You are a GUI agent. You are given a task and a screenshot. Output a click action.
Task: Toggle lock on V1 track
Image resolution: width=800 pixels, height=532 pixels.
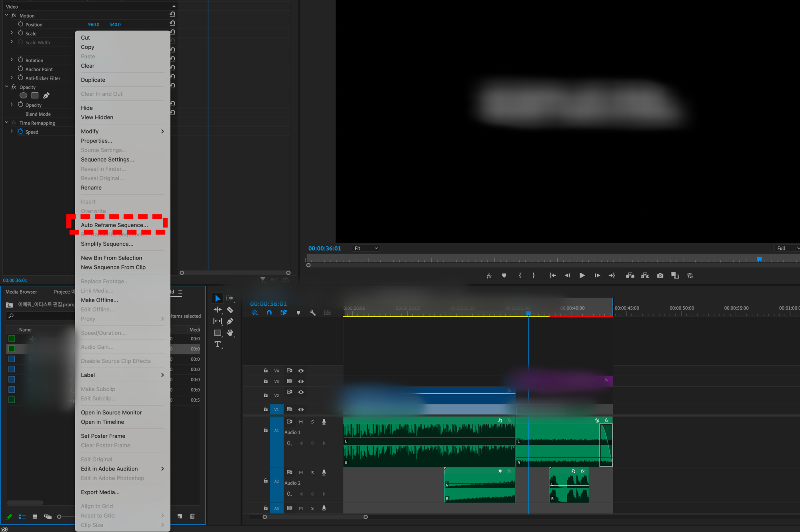tap(266, 409)
